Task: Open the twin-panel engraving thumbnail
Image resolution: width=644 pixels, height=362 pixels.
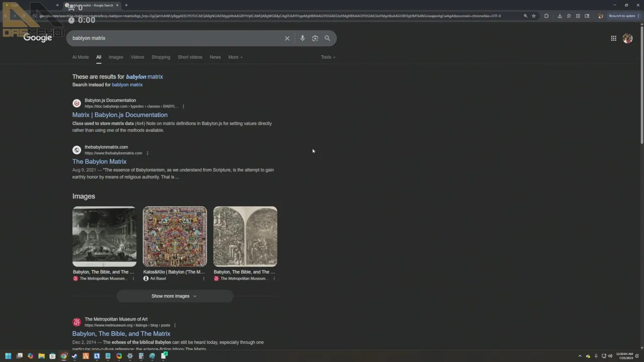Action: tap(245, 236)
